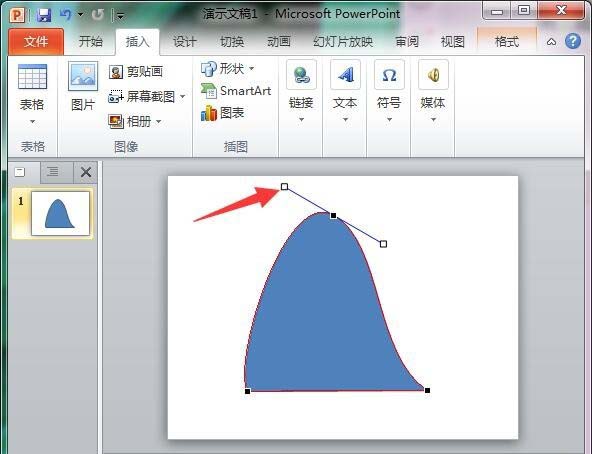Undo the last action
This screenshot has width=592, height=454.
(x=66, y=15)
